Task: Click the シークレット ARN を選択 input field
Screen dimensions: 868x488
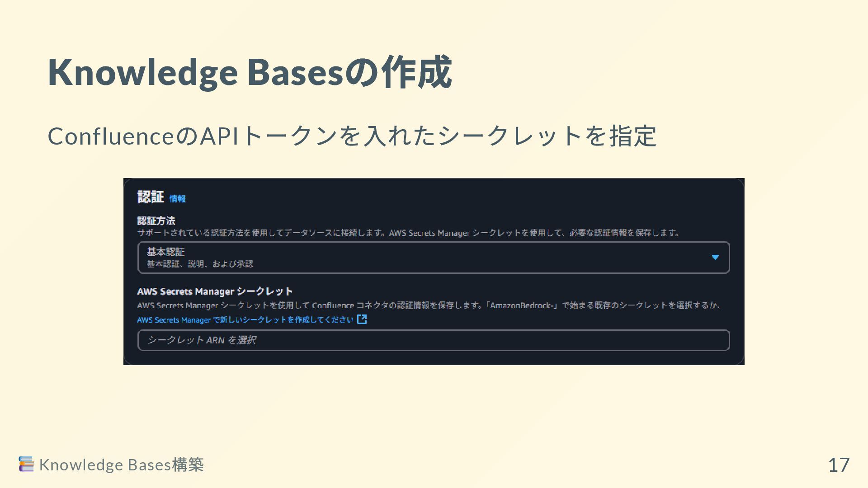Action: 433,340
